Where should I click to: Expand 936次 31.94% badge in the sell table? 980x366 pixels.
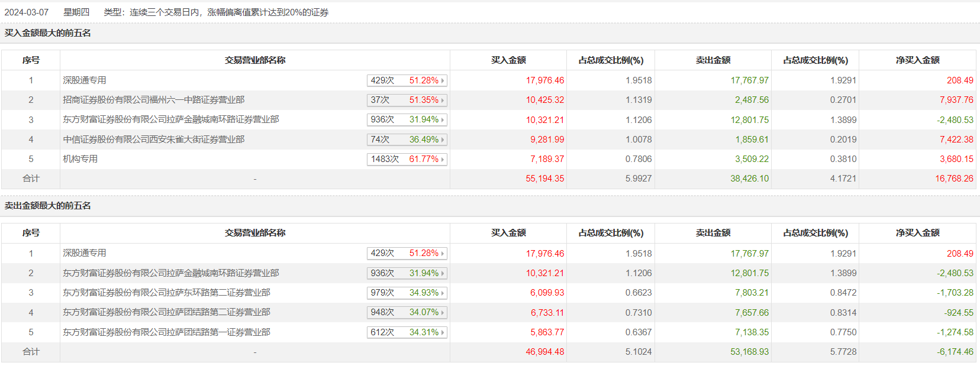click(x=407, y=273)
